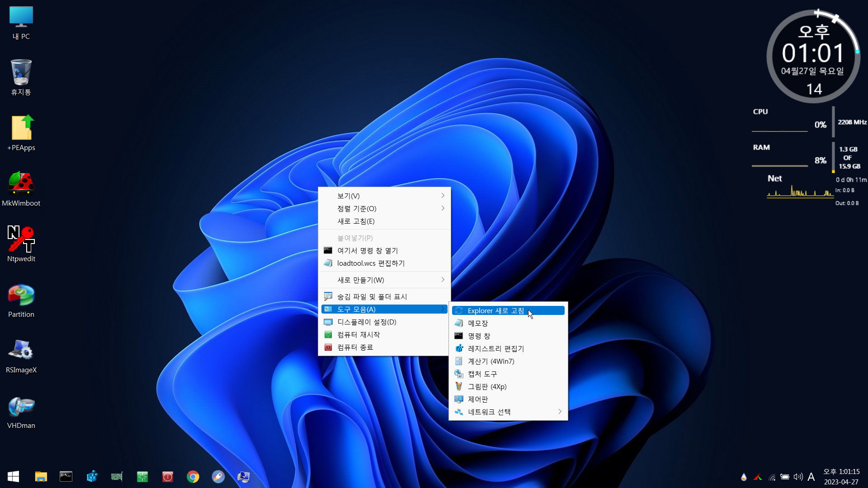Screen dimensions: 868x488
Task: Launch Google Chrome from the taskbar
Action: (193, 477)
